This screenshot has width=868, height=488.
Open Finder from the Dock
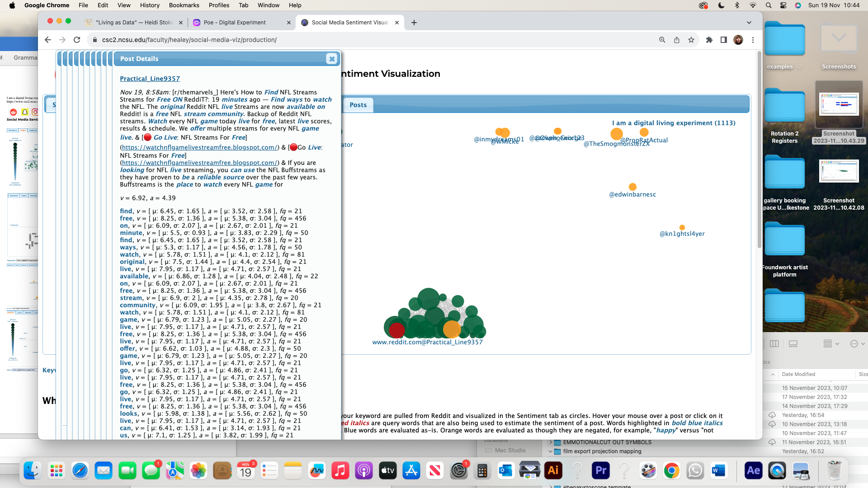pos(33,470)
